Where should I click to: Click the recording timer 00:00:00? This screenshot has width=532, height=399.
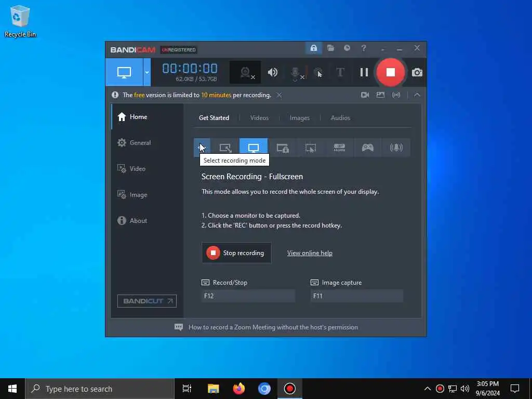pos(190,69)
